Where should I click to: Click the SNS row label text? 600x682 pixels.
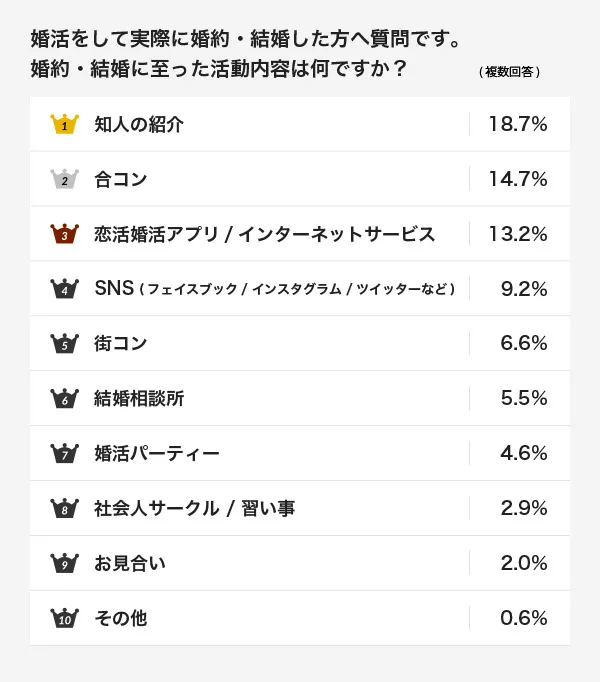point(275,288)
